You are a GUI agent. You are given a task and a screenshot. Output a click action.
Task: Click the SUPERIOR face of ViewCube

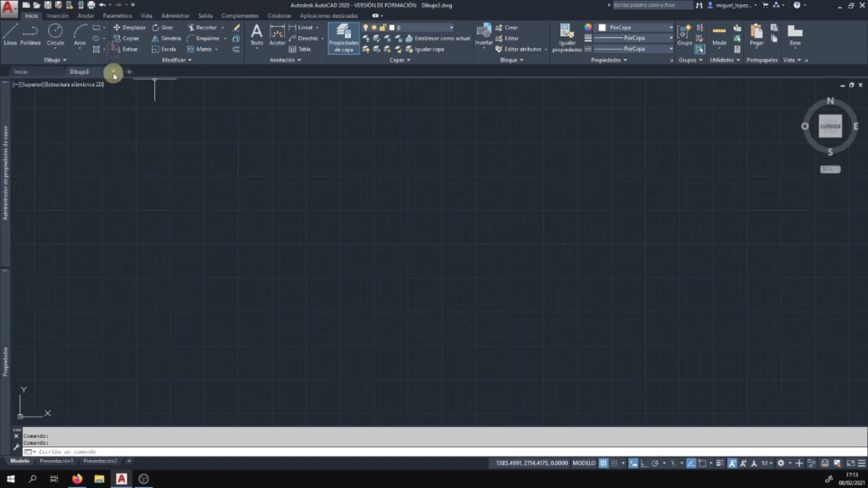pyautogui.click(x=830, y=127)
